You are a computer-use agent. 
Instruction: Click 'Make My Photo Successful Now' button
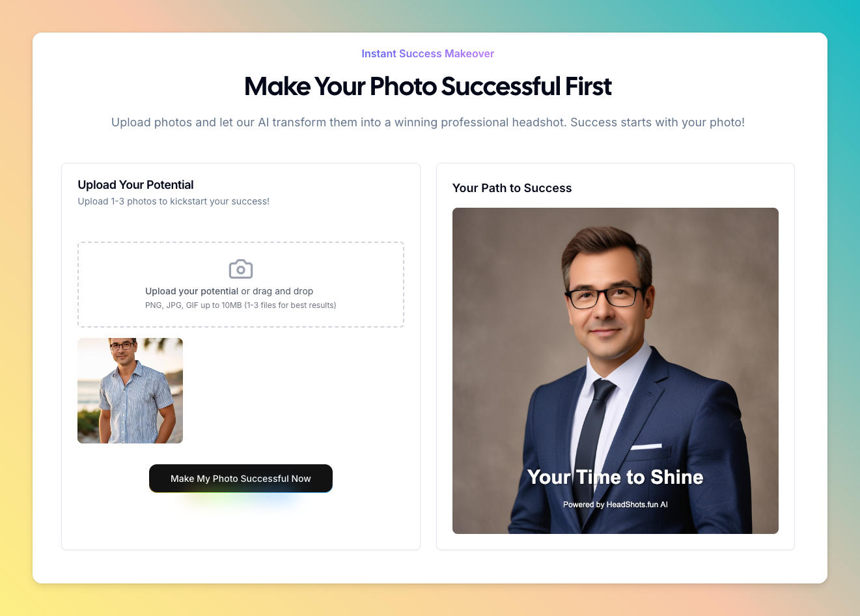pos(241,479)
